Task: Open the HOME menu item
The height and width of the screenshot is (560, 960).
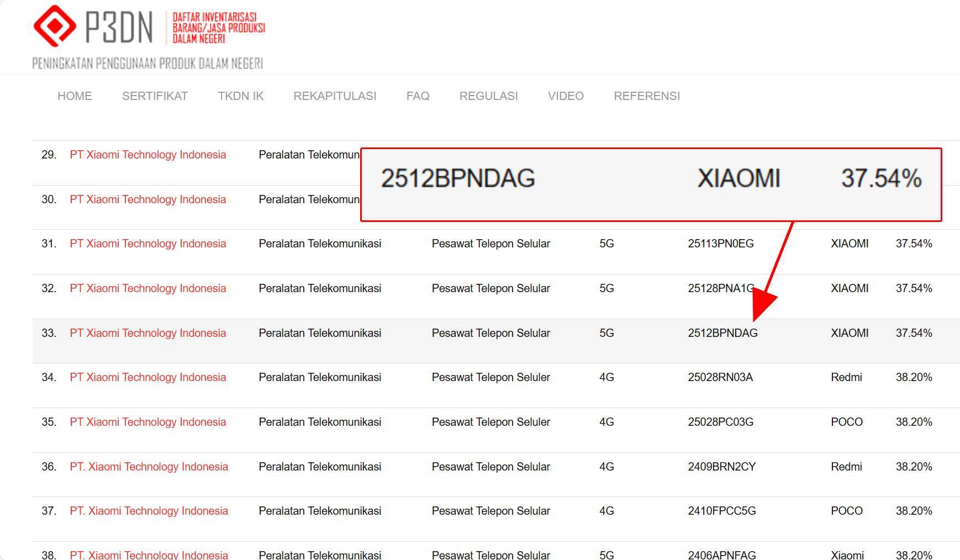Action: [x=75, y=96]
